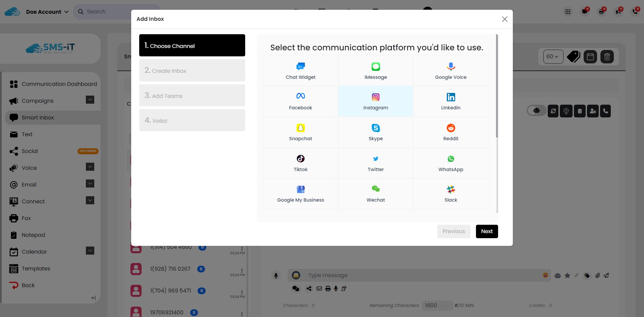Viewport: 644px width, 317px height.
Task: Open Notepad from the sidebar
Action: click(x=53, y=235)
